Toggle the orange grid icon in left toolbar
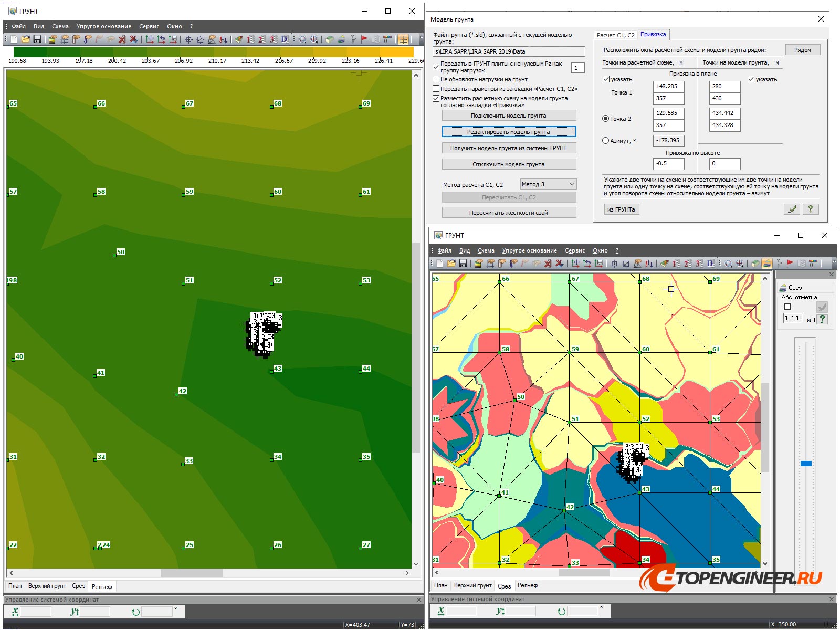The width and height of the screenshot is (840, 630). [x=403, y=39]
